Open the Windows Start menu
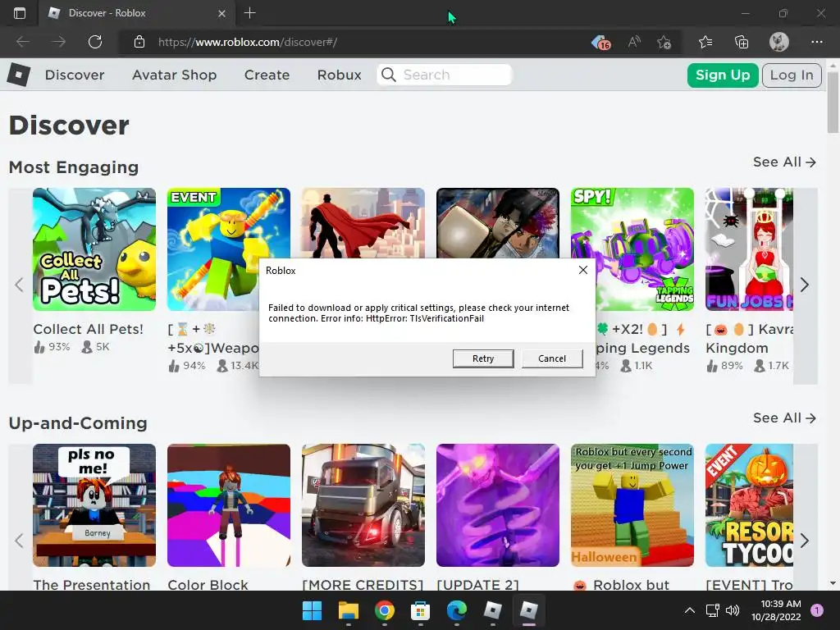Viewport: 840px width, 630px height. [x=312, y=610]
